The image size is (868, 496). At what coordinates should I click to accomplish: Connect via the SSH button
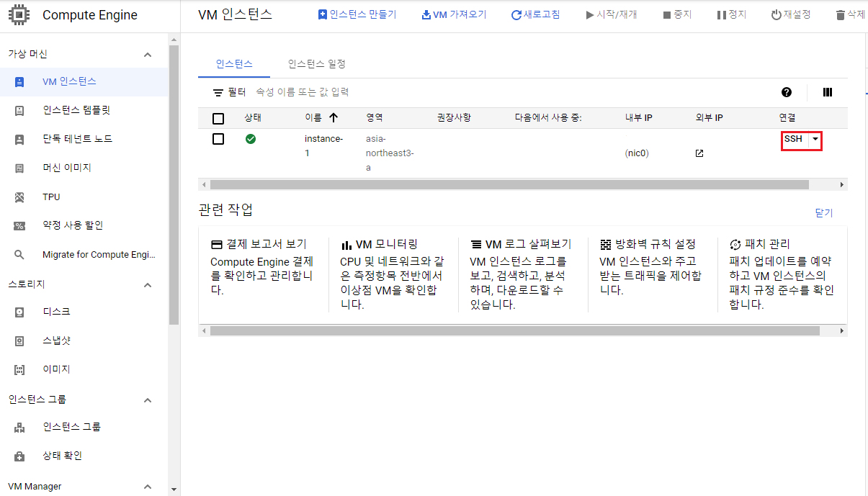pyautogui.click(x=794, y=139)
